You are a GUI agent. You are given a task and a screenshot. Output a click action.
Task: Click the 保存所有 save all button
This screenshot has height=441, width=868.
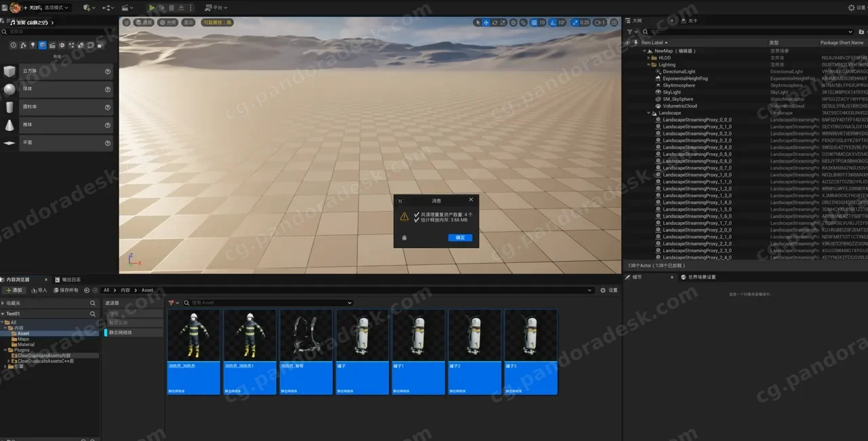[x=66, y=290]
